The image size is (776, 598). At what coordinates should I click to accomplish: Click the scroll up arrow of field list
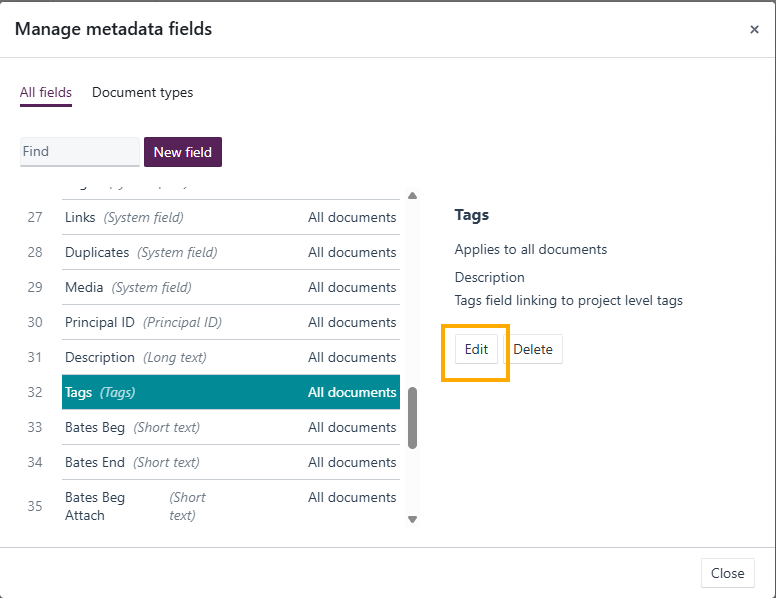pyautogui.click(x=412, y=196)
